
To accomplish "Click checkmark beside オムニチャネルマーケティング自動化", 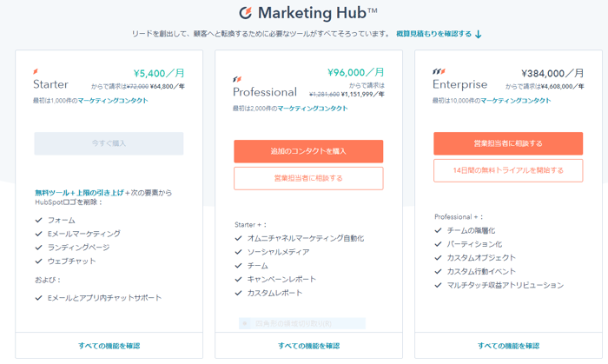I will point(238,238).
